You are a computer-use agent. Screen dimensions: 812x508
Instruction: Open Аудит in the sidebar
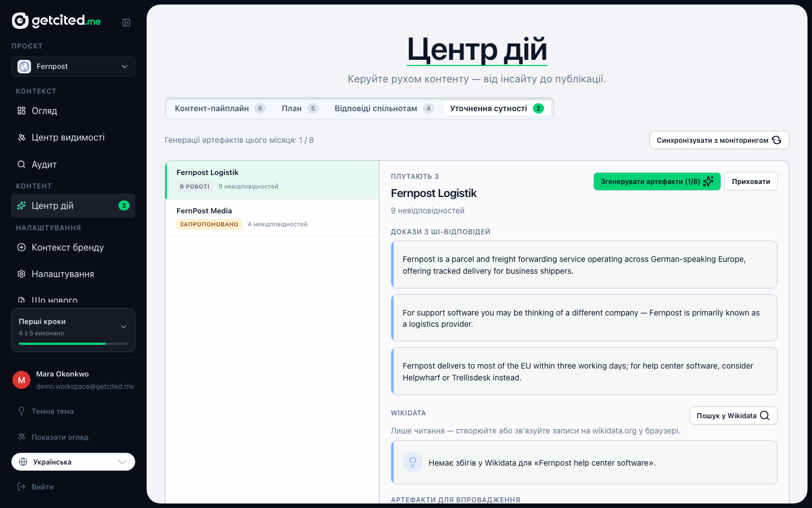click(x=73, y=164)
